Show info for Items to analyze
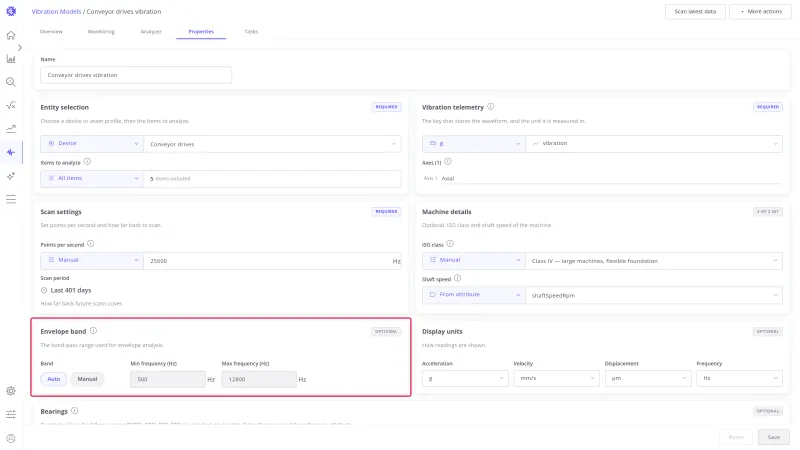 87,162
